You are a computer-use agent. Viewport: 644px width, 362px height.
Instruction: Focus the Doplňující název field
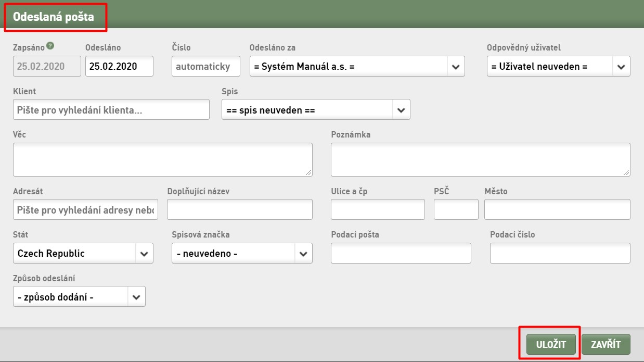[x=240, y=209]
